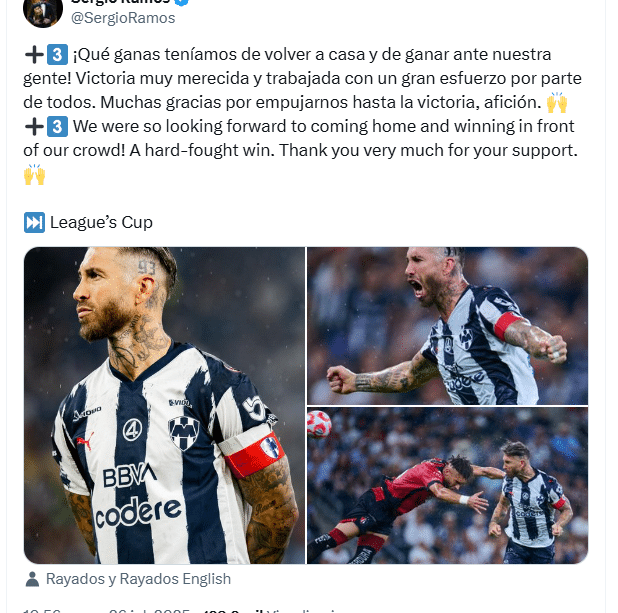618x613 pixels.
Task: Click the number 3 emoji in Spanish line
Action: point(58,54)
